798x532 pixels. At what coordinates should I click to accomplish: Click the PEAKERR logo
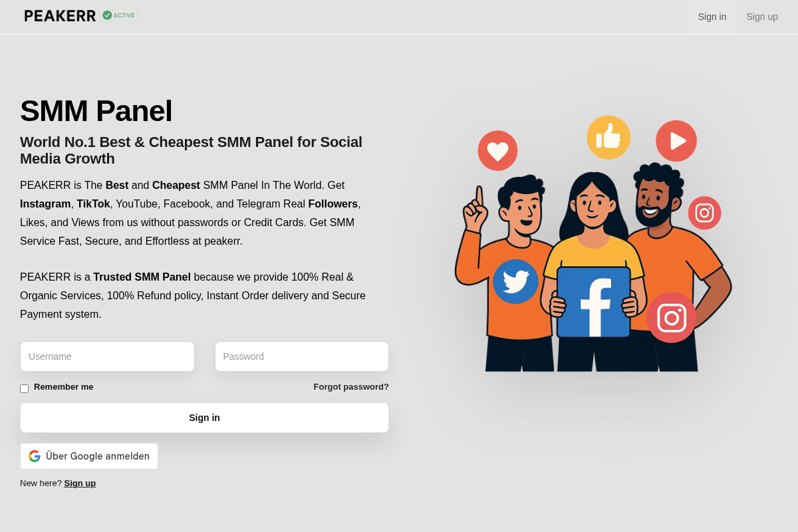coord(60,16)
